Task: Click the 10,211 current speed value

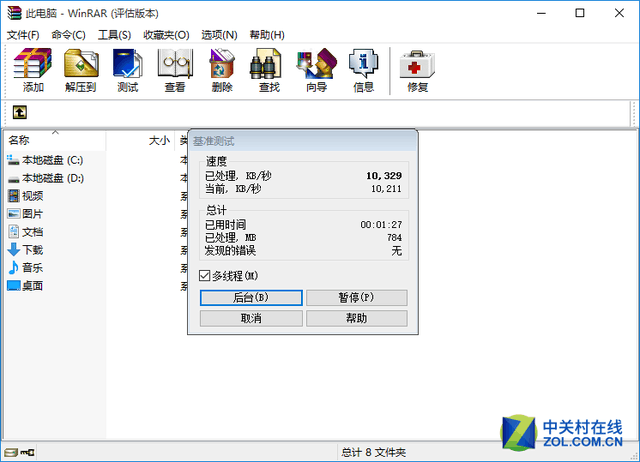Action: click(386, 189)
